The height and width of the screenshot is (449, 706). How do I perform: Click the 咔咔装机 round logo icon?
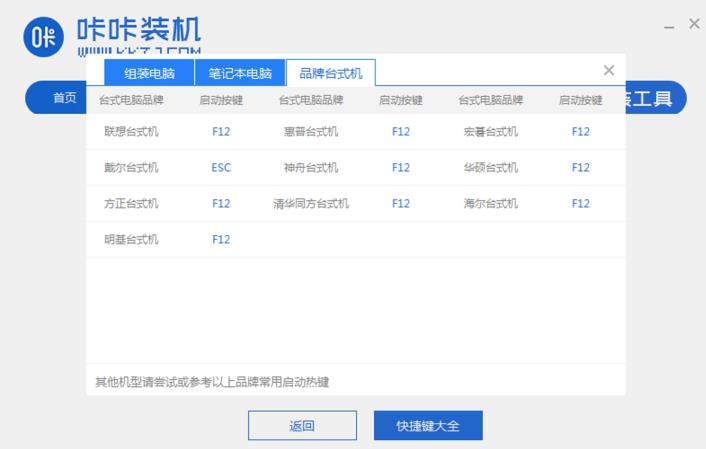(x=43, y=37)
